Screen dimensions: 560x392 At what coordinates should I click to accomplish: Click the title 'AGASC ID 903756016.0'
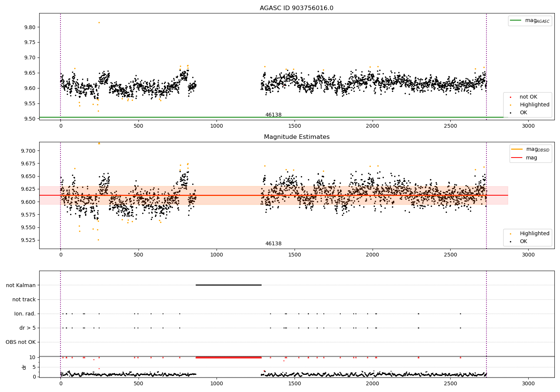pos(296,8)
